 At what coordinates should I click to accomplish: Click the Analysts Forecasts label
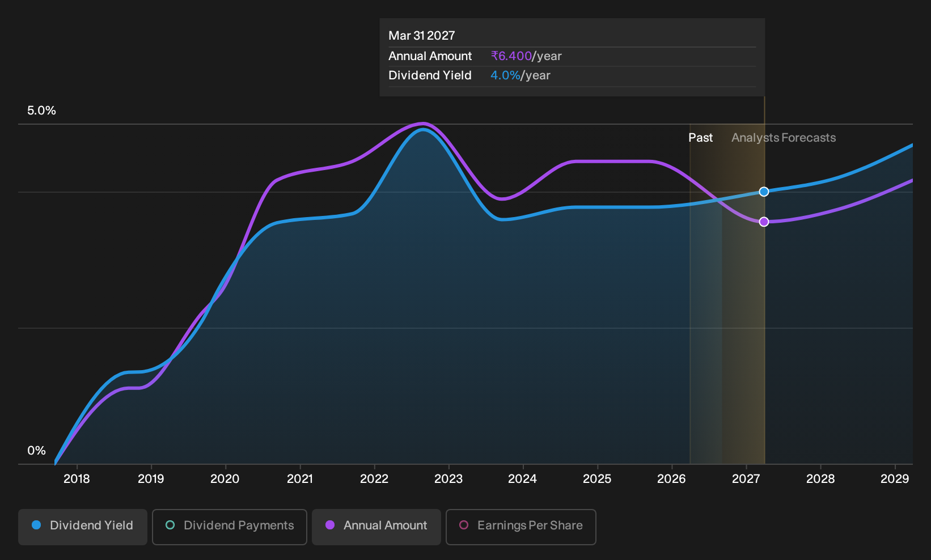784,138
